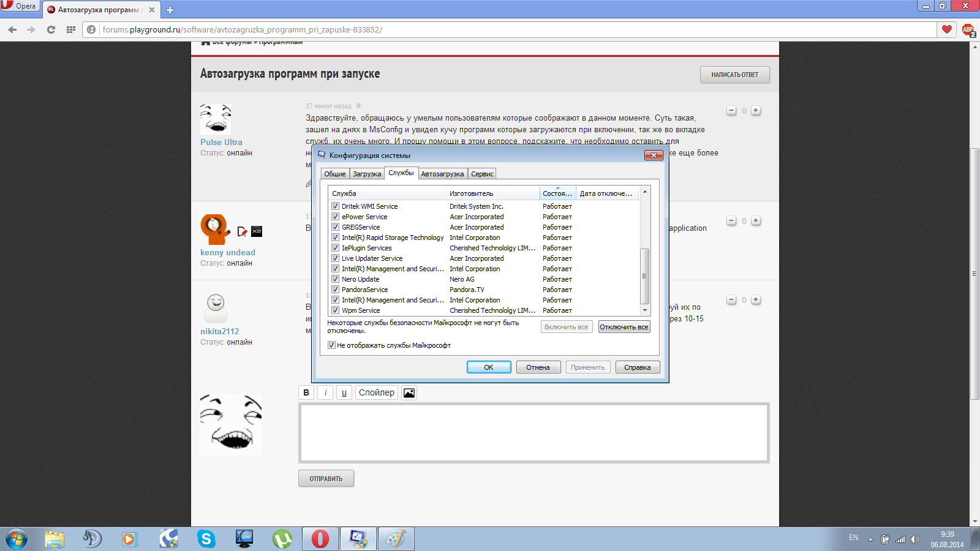Insert an image into the reply

[x=409, y=393]
